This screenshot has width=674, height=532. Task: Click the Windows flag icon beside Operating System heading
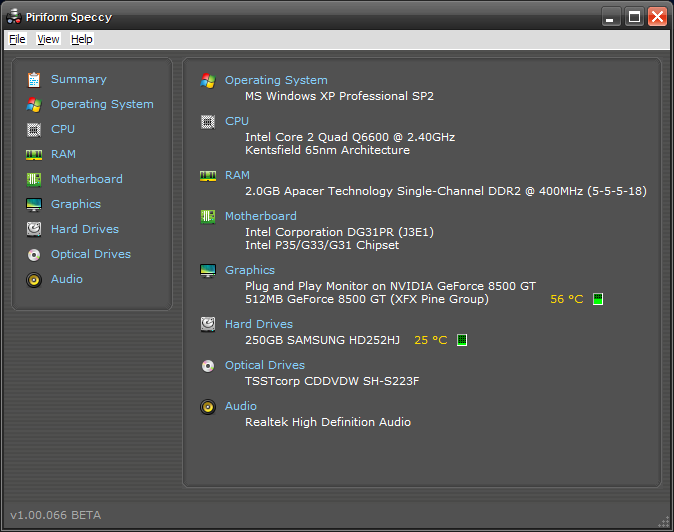click(208, 80)
